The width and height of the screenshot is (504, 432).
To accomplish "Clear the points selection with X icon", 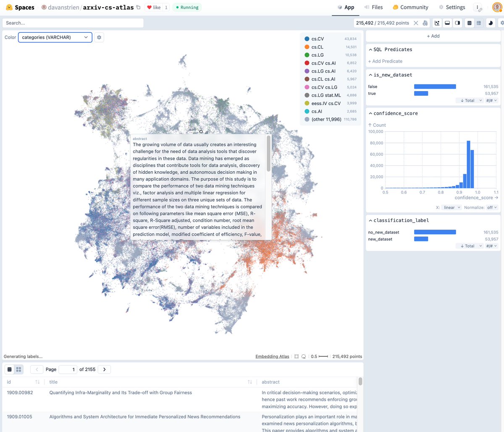I will tap(416, 23).
